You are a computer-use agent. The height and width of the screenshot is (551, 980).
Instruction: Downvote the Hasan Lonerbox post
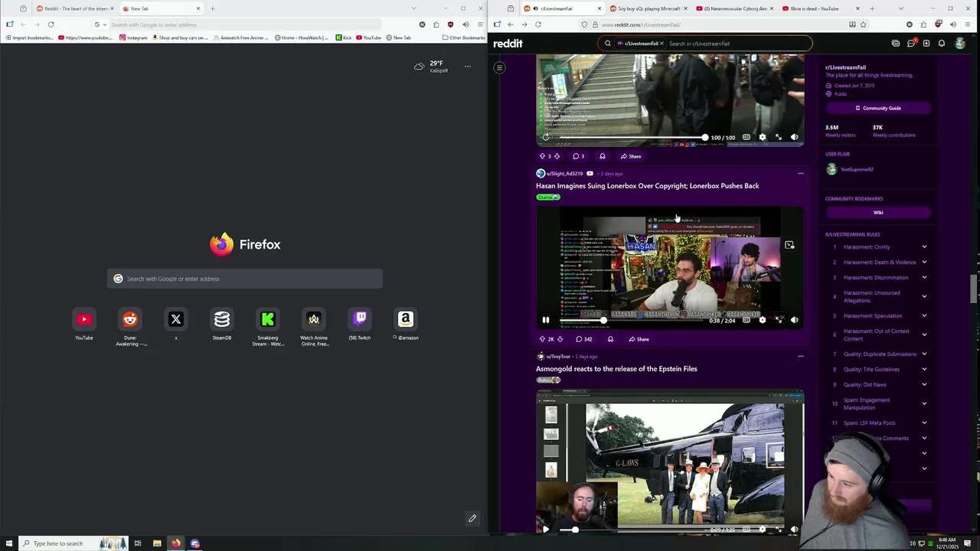pos(560,339)
